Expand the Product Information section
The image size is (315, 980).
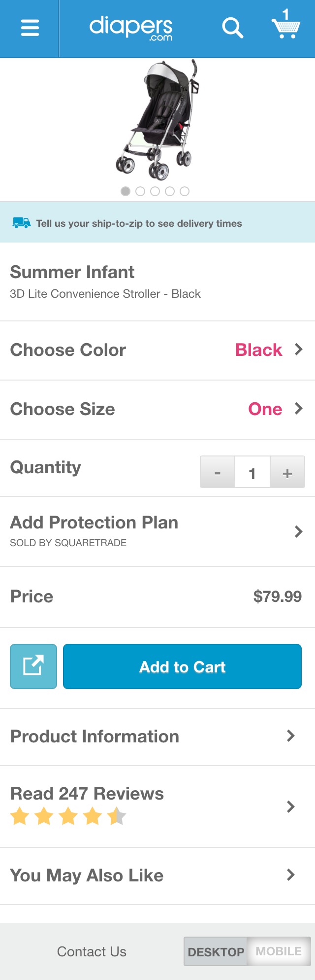point(157,736)
